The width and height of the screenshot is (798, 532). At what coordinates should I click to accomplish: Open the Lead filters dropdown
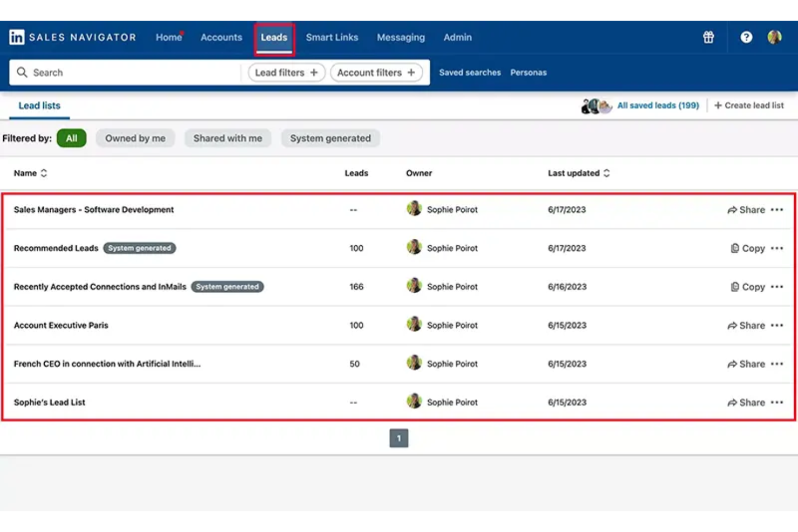click(x=286, y=72)
